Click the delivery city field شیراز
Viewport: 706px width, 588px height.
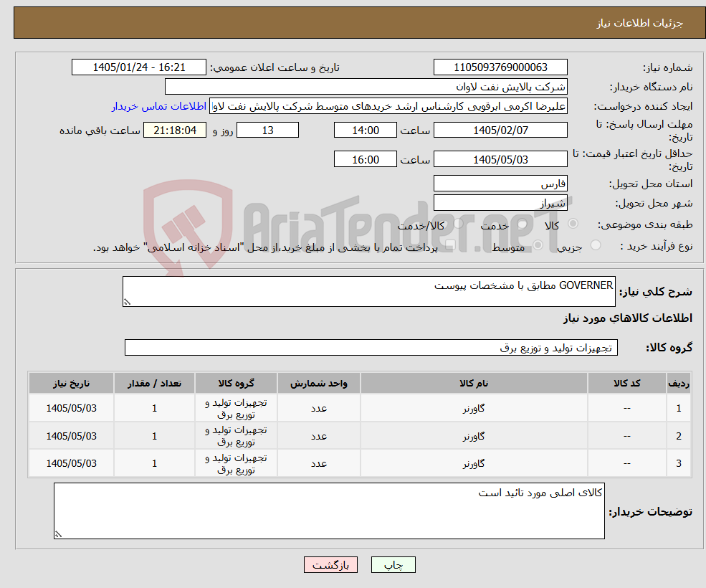coord(500,203)
